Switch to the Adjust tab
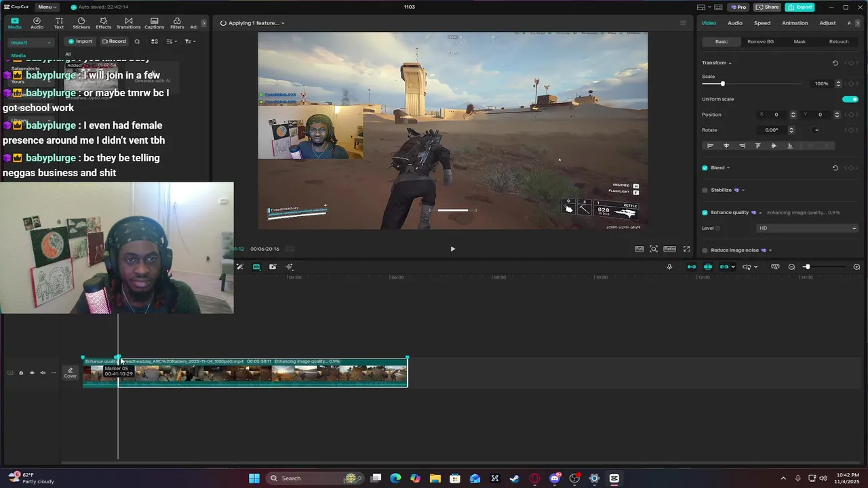 [x=827, y=23]
